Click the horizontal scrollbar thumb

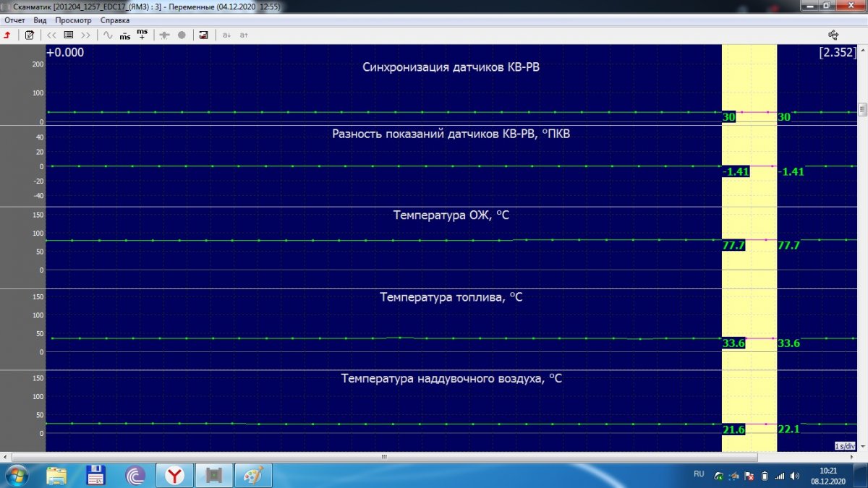(385, 457)
